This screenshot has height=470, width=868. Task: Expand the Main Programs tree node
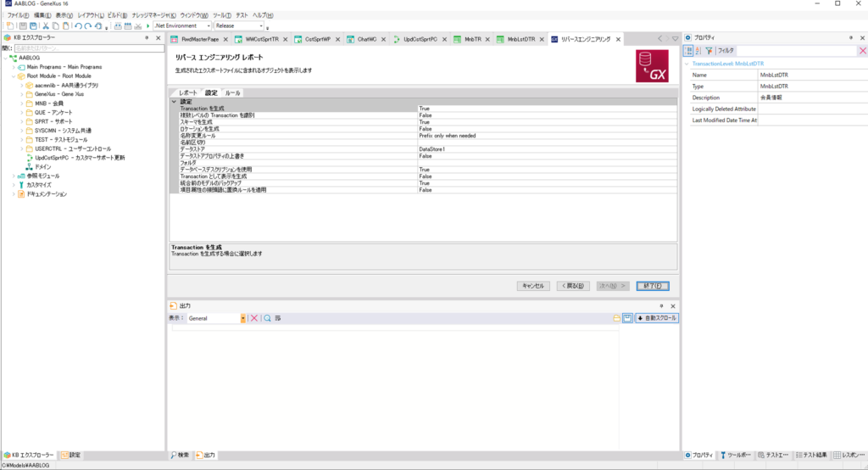click(x=14, y=67)
